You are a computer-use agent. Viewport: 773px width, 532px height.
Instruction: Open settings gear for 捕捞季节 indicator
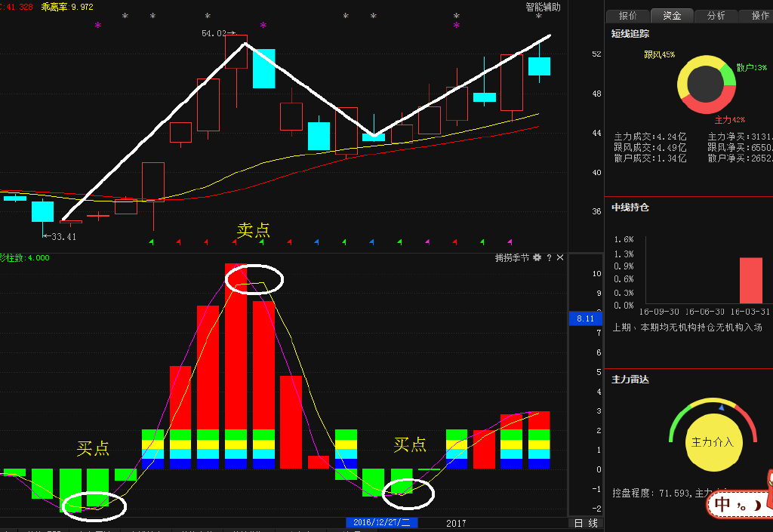click(537, 258)
